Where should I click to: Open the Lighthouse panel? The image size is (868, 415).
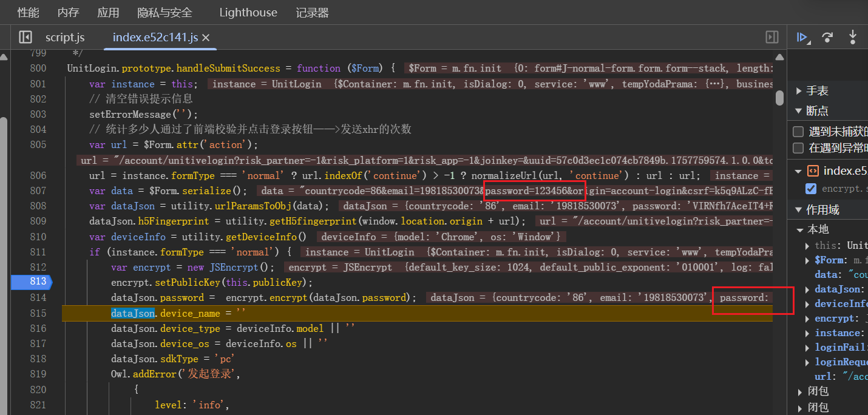click(248, 12)
